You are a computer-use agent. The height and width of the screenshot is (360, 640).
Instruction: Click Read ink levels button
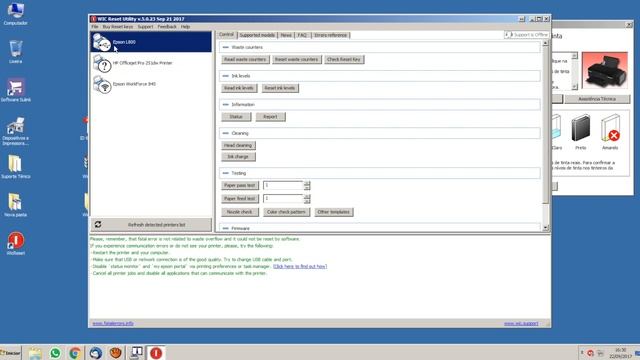tap(239, 88)
